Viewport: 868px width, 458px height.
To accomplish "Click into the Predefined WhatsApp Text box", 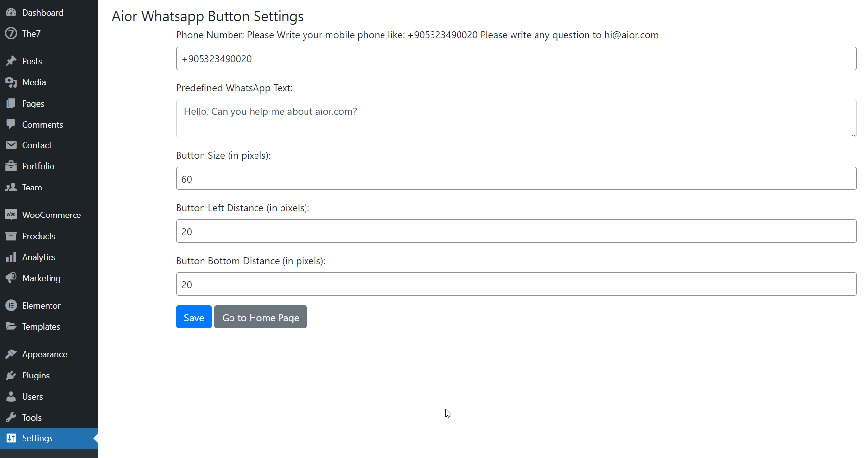I will click(516, 118).
